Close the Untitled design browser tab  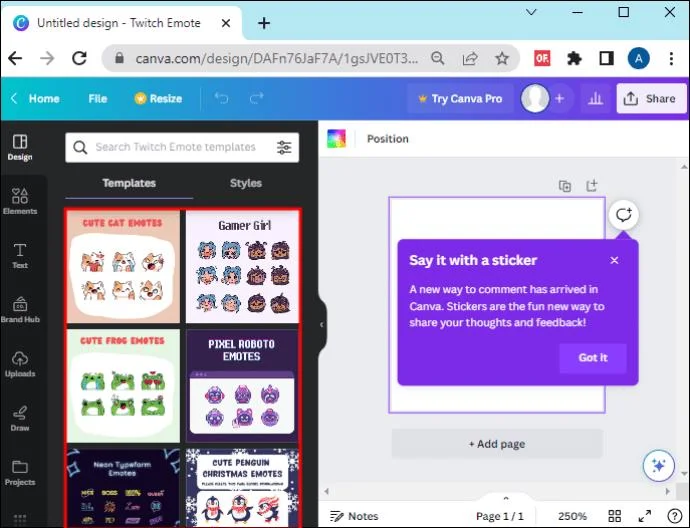(226, 23)
